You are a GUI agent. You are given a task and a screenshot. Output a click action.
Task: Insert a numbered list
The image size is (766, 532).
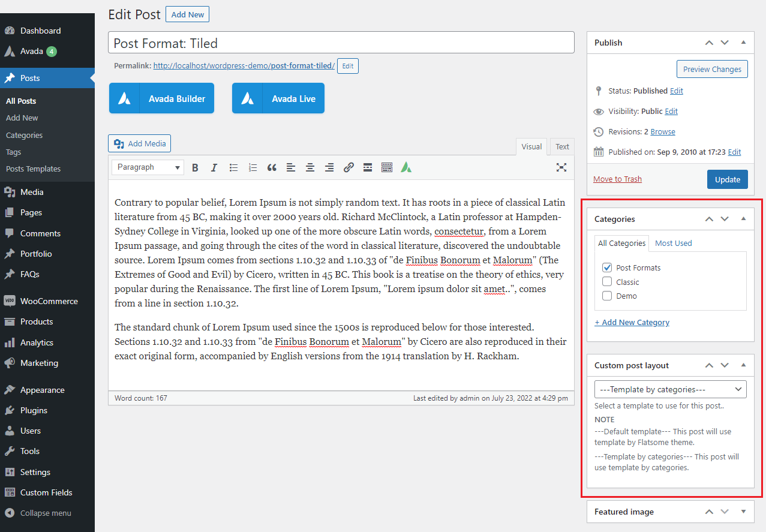point(253,168)
